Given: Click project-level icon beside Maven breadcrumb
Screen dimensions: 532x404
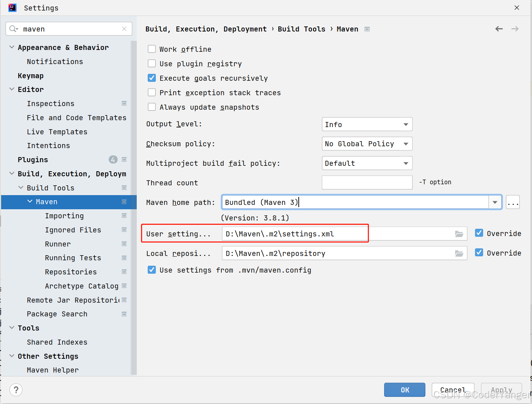Looking at the screenshot, I should tap(367, 29).
